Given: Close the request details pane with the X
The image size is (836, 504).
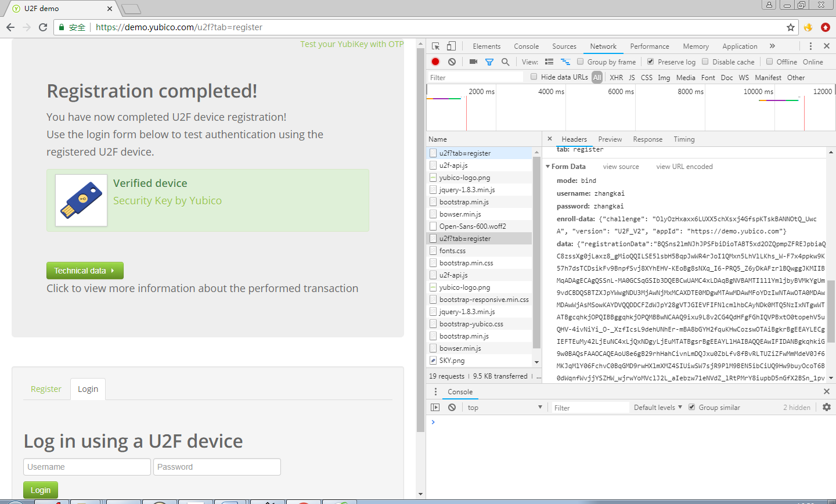Looking at the screenshot, I should click(550, 139).
